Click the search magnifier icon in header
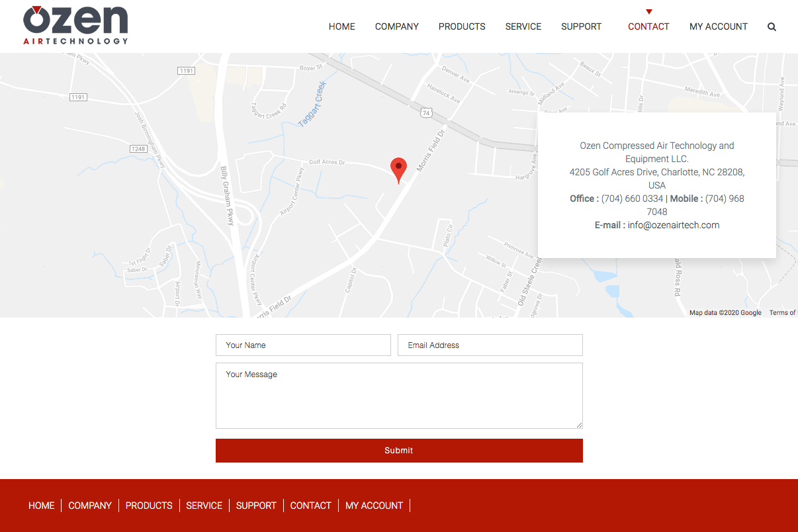798x532 pixels. point(772,27)
